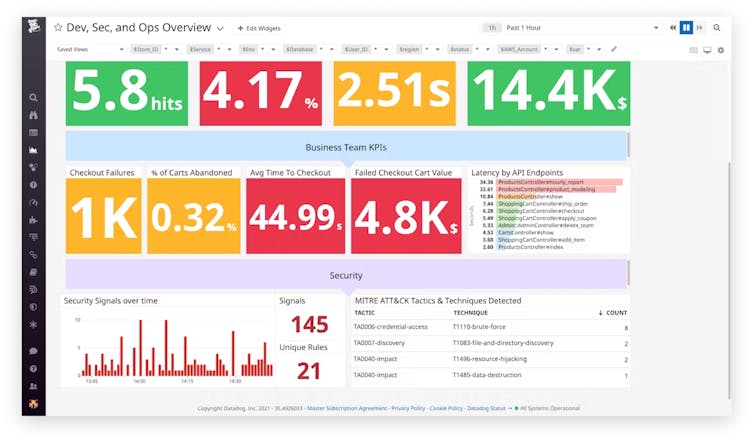753x442 pixels.
Task: Click the Edit Widgets button
Action: click(261, 28)
